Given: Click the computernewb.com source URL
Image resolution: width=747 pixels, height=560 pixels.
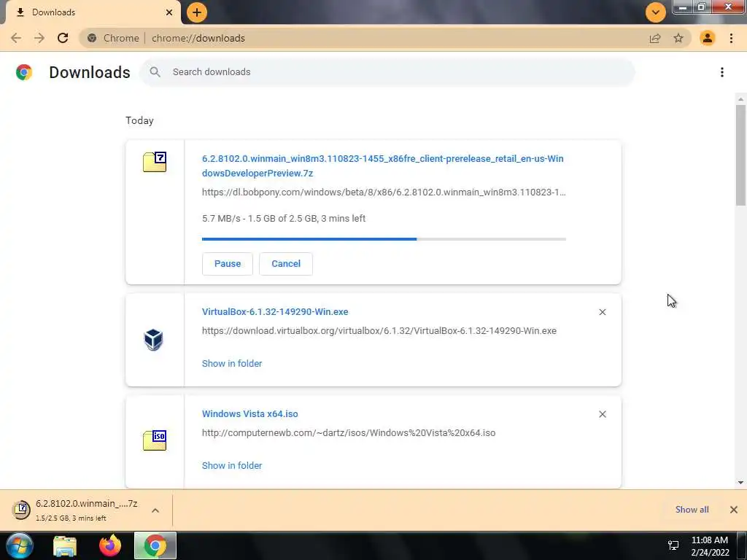Looking at the screenshot, I should (349, 433).
